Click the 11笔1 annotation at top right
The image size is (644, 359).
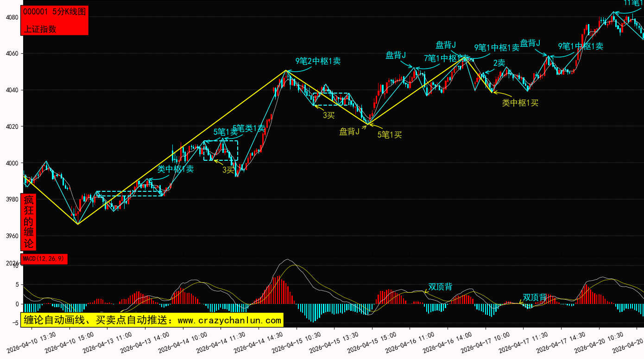pyautogui.click(x=633, y=3)
